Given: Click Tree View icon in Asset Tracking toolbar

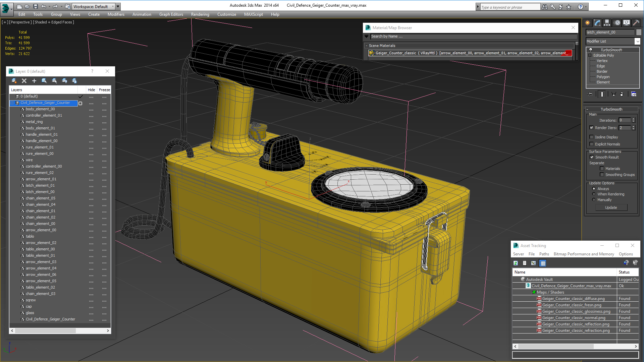Looking at the screenshot, I should (534, 263).
